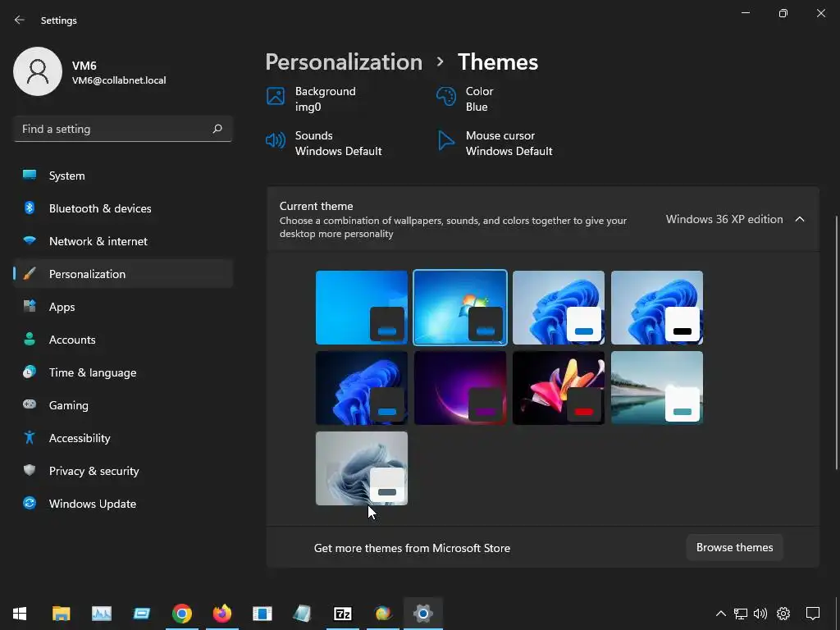Viewport: 840px width, 630px height.
Task: Click the network tray icon
Action: click(741, 614)
